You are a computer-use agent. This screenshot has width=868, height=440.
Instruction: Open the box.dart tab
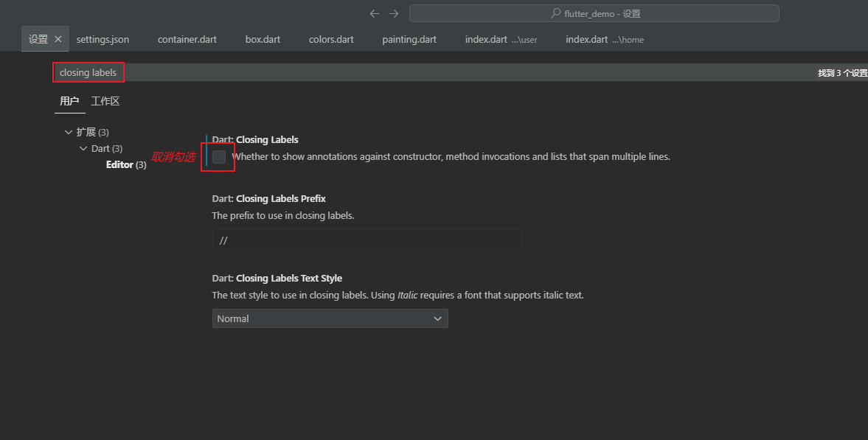click(263, 40)
